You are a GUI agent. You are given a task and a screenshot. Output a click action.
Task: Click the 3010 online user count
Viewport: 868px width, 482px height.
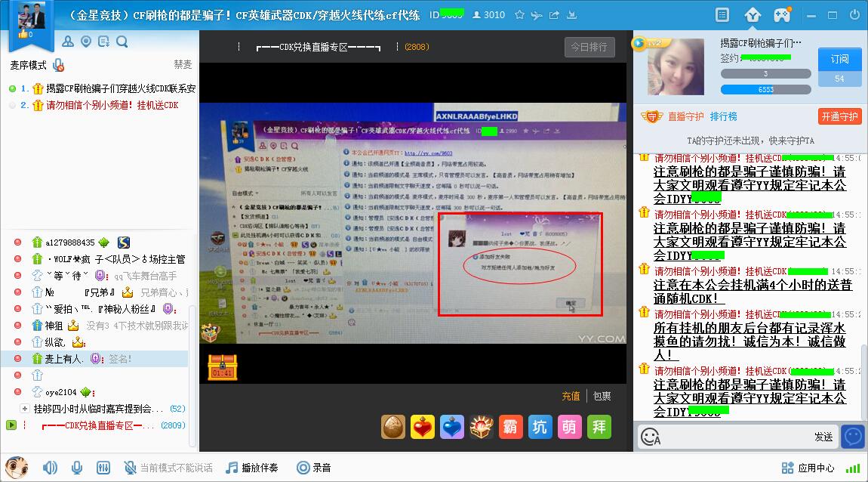point(488,15)
